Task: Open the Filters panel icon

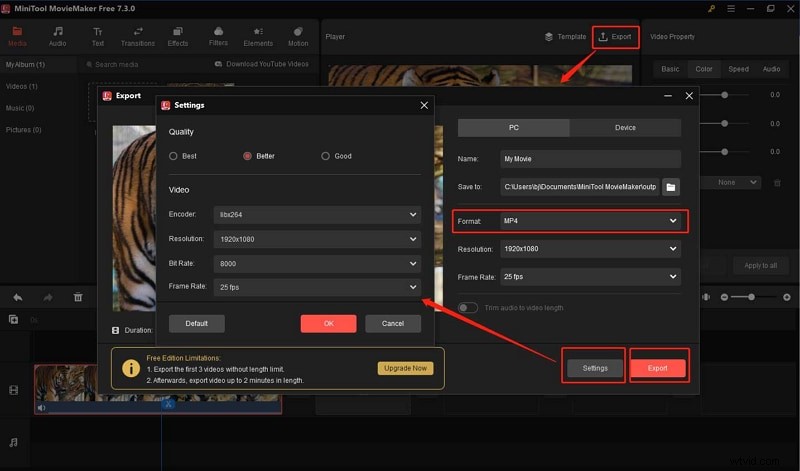Action: coord(218,32)
